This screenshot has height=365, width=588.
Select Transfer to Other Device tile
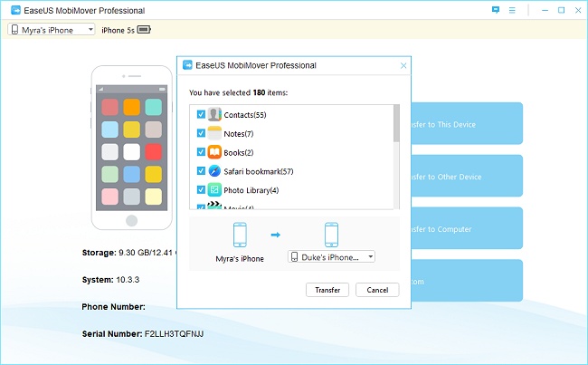click(467, 176)
